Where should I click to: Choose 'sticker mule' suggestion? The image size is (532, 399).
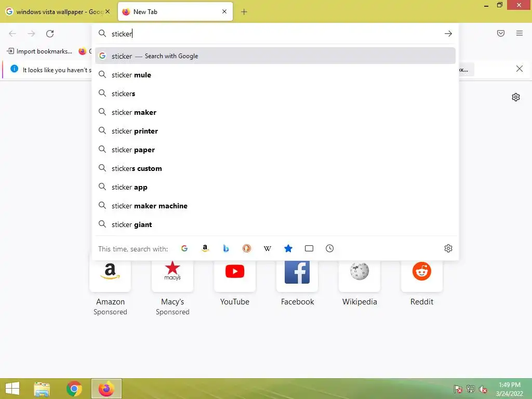click(x=275, y=75)
